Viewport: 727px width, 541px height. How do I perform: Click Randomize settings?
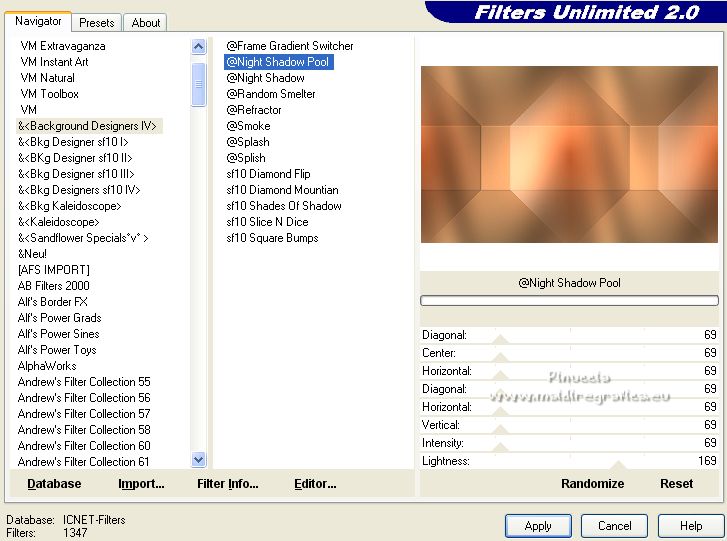tap(592, 484)
